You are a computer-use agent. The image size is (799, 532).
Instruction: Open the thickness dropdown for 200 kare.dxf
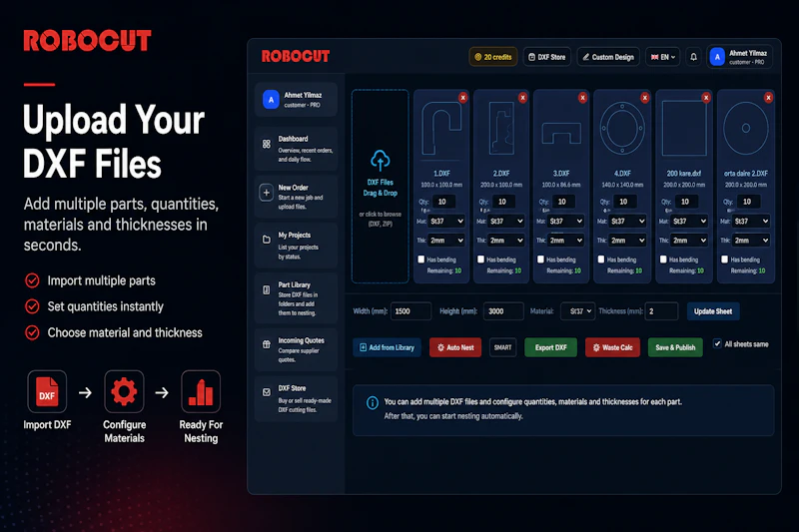[x=689, y=241]
